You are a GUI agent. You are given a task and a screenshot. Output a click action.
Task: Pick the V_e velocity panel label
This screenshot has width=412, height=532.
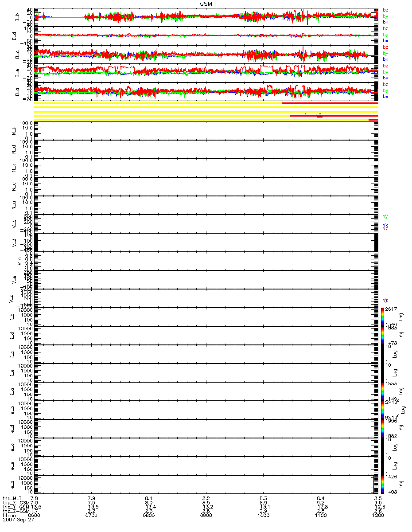[x=14, y=280]
